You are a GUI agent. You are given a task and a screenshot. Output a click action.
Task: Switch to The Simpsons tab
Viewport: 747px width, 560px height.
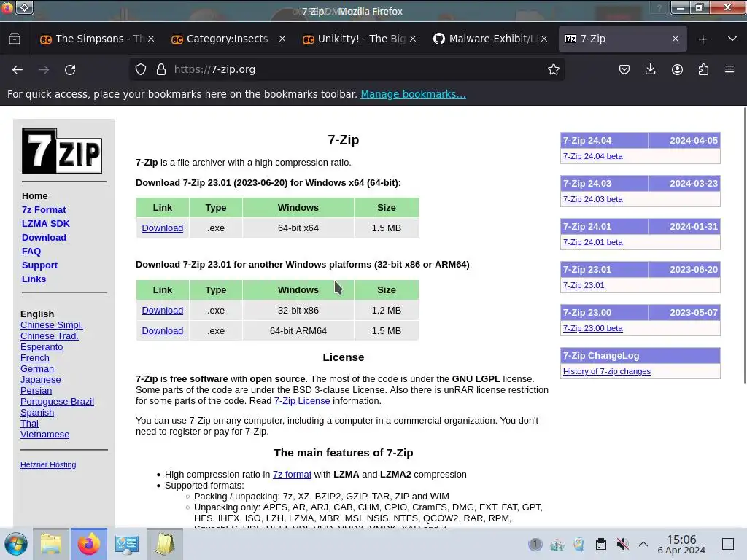[97, 39]
